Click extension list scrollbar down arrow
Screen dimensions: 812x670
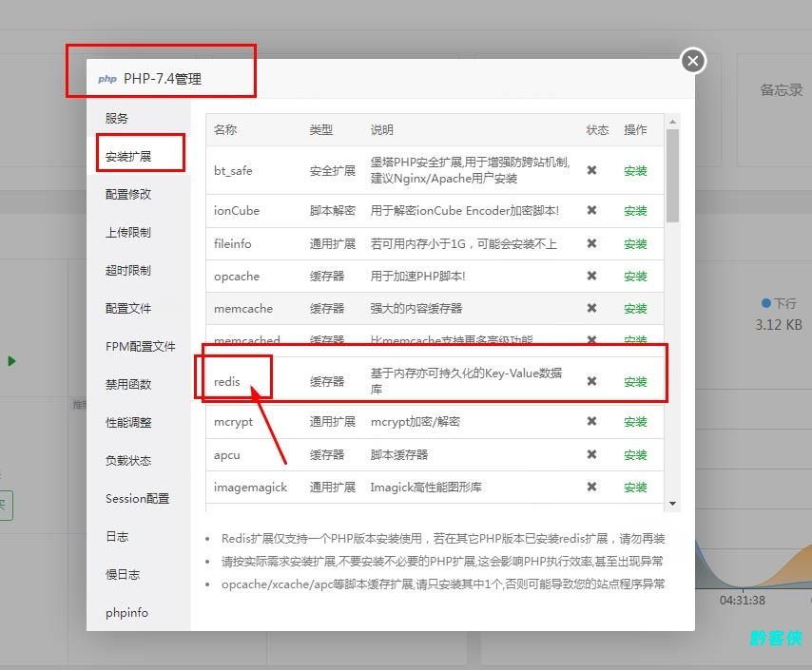coord(672,504)
